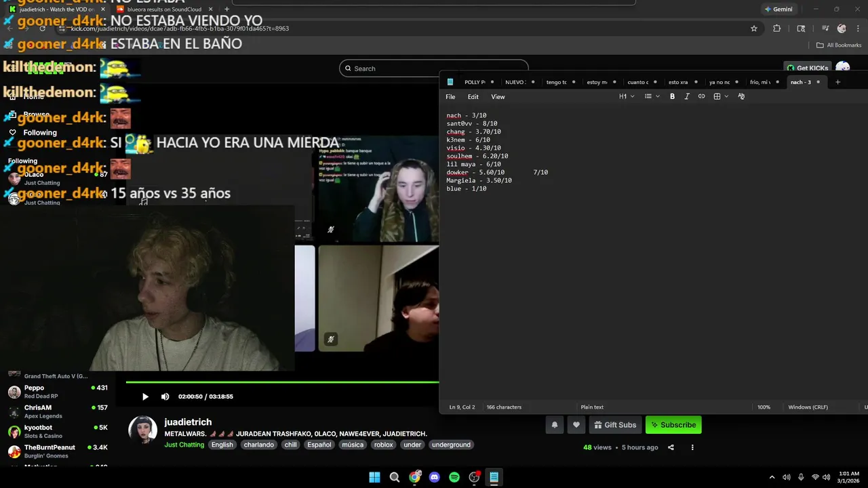Open Notepad's View menu

498,97
